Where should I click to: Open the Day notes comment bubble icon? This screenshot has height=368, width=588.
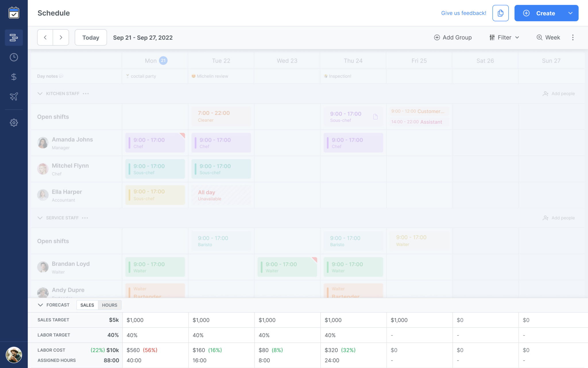(61, 76)
